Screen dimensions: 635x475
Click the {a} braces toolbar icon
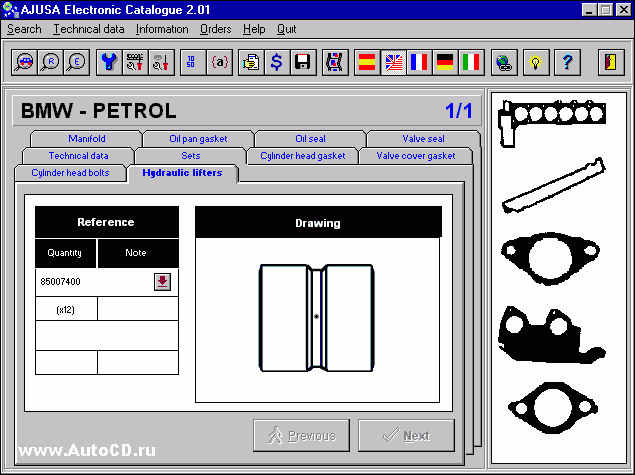tap(219, 62)
